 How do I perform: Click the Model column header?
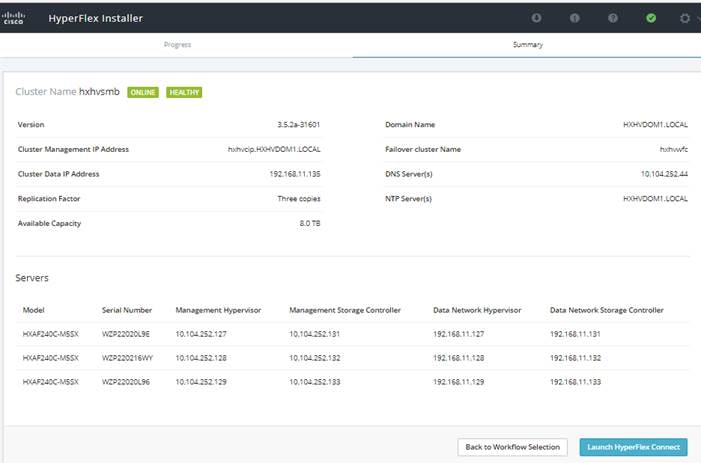[x=34, y=310]
